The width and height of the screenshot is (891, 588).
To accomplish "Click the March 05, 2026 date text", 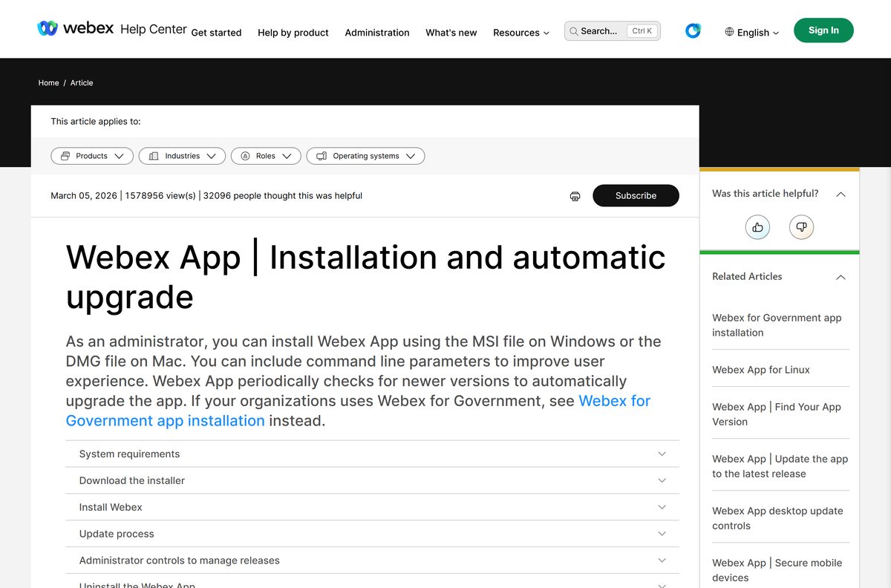I will coord(84,196).
